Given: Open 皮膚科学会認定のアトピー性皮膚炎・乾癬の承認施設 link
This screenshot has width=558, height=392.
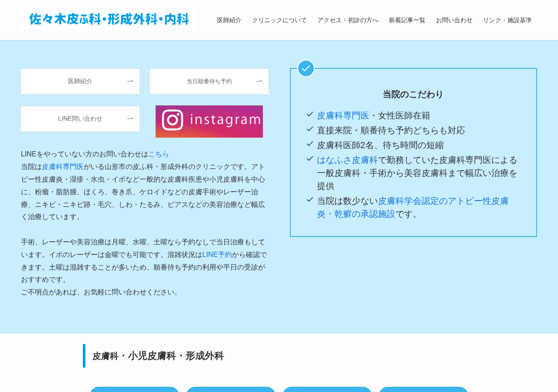Looking at the screenshot, I should coord(413,207).
